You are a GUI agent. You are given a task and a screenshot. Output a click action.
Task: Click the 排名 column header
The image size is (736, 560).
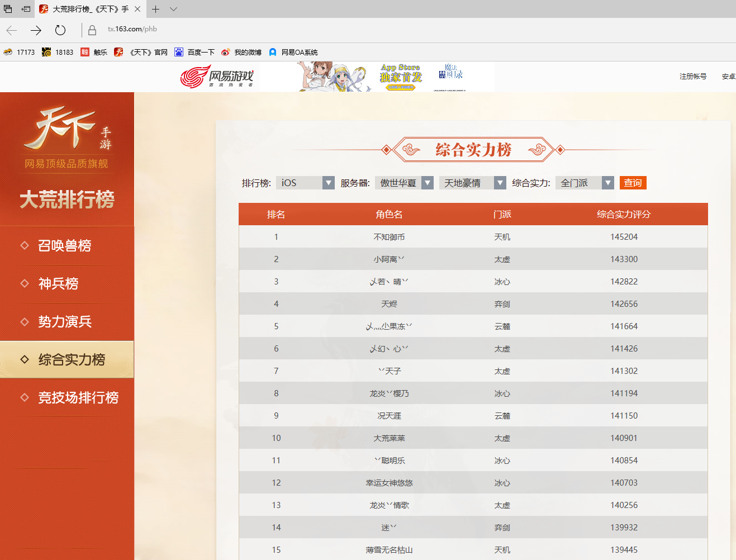[276, 214]
